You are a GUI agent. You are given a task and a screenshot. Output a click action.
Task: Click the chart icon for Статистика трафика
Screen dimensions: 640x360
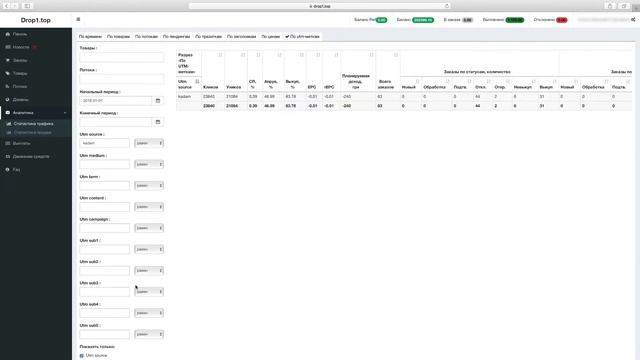click(9, 124)
